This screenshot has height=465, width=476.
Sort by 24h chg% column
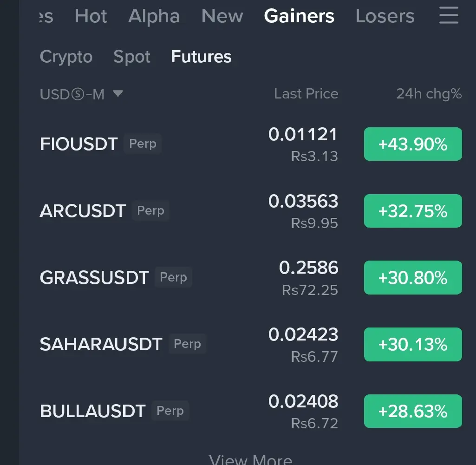pyautogui.click(x=429, y=94)
